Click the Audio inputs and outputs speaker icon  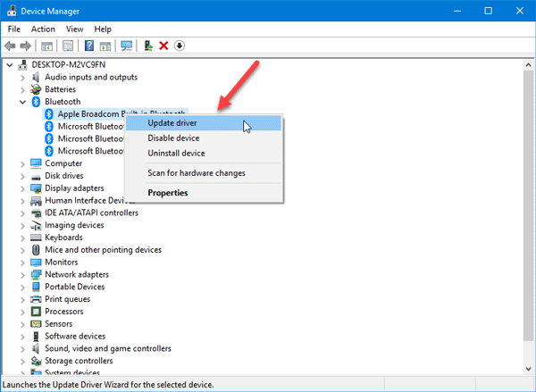[36, 77]
